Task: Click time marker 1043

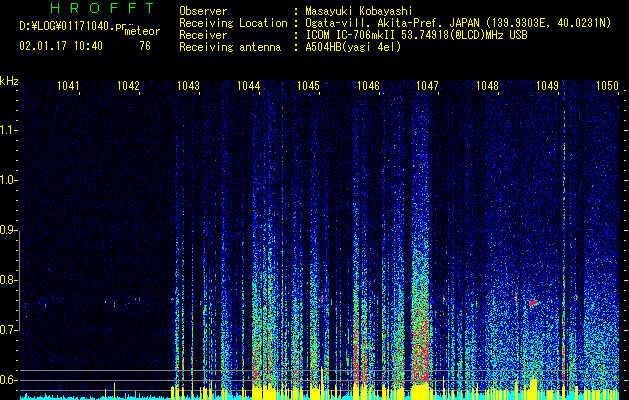Action: point(188,85)
